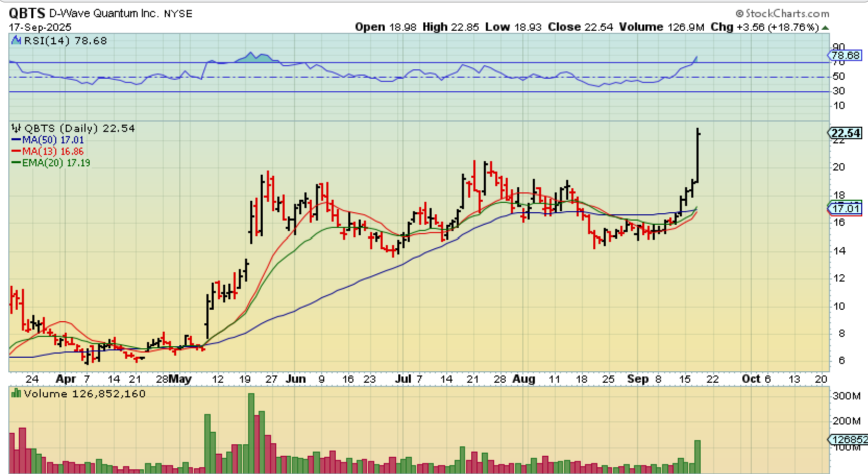
Task: Click the "Sep" month label on the date axis
Action: point(638,379)
